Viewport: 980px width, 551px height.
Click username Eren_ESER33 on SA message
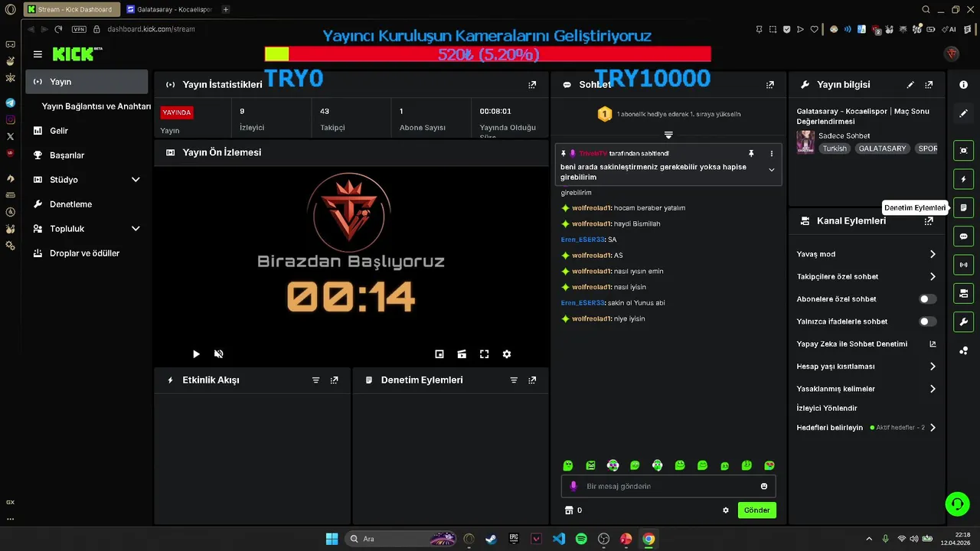click(583, 240)
